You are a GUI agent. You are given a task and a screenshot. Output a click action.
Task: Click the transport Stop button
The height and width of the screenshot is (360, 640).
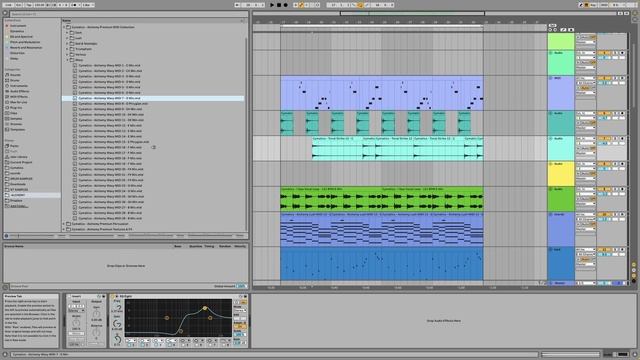279,5
